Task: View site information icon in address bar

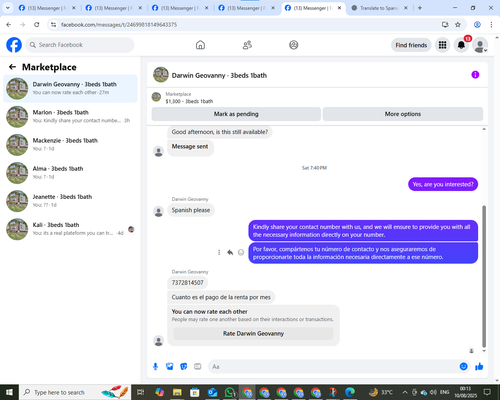Action: (53, 25)
